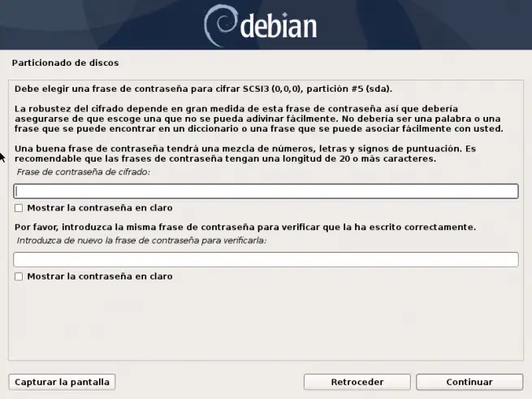Click the dark blue header banner background

[424, 25]
